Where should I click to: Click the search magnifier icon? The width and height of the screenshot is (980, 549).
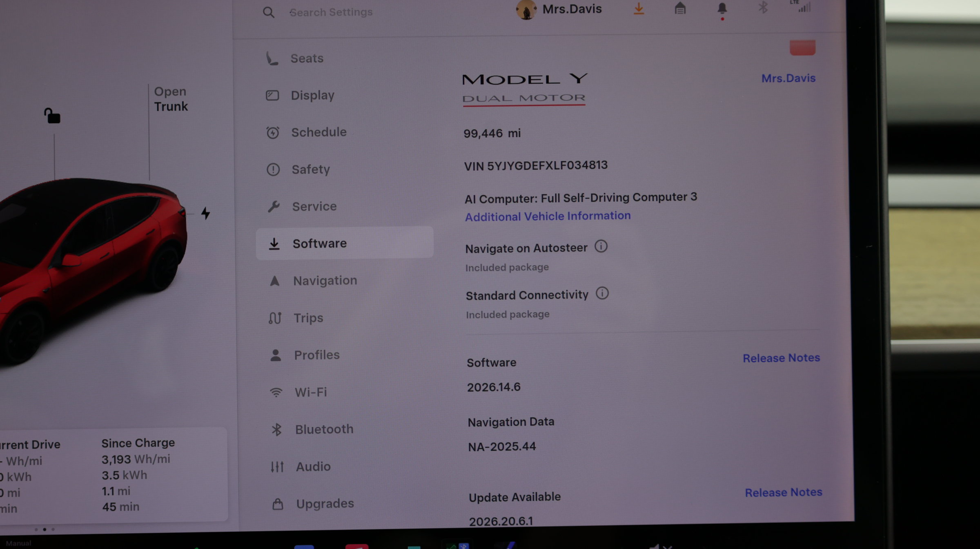(269, 12)
